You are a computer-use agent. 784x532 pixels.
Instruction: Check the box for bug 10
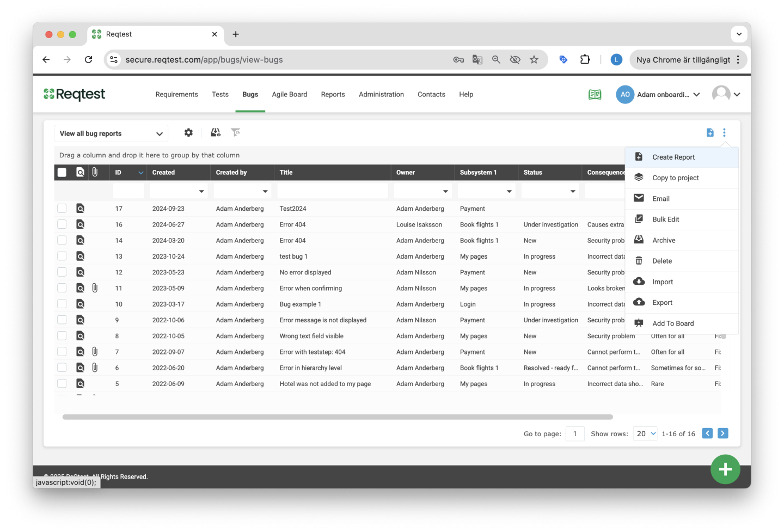[62, 304]
